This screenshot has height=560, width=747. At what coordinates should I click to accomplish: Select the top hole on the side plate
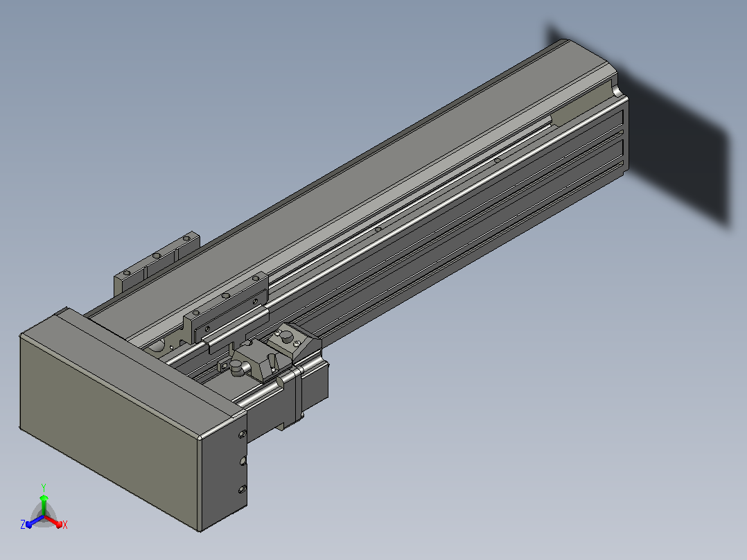pyautogui.click(x=242, y=434)
